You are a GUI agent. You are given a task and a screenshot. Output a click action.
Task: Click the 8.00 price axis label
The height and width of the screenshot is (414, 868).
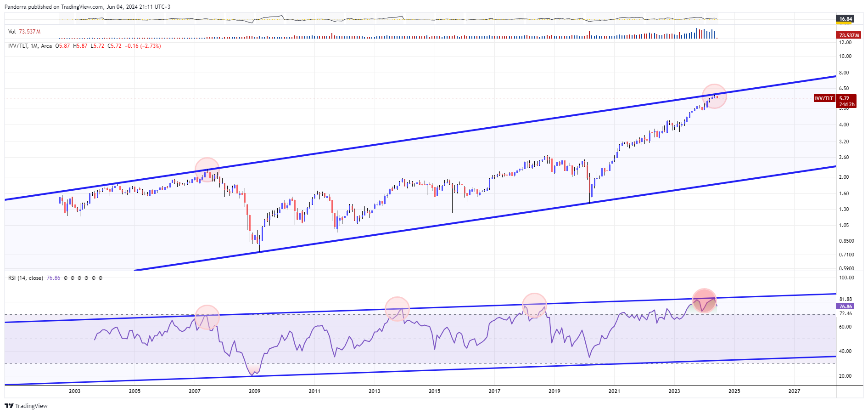(844, 73)
